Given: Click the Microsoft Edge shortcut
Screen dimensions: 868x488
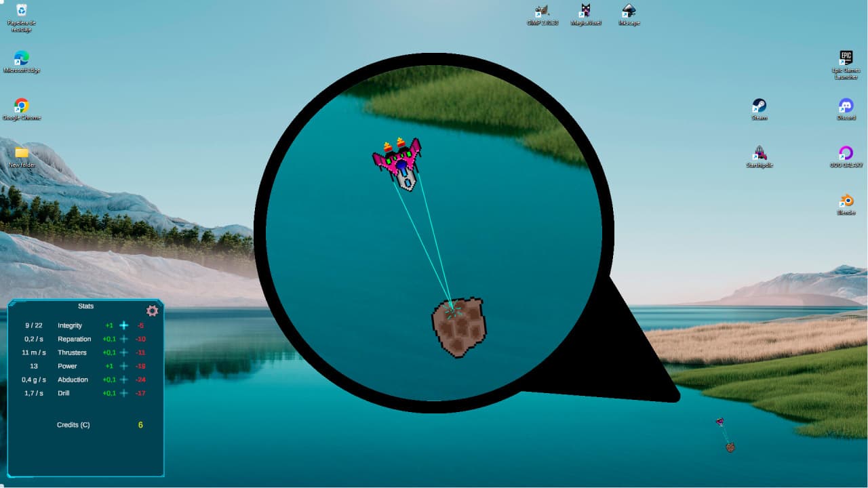Looking at the screenshot, I should point(22,58).
